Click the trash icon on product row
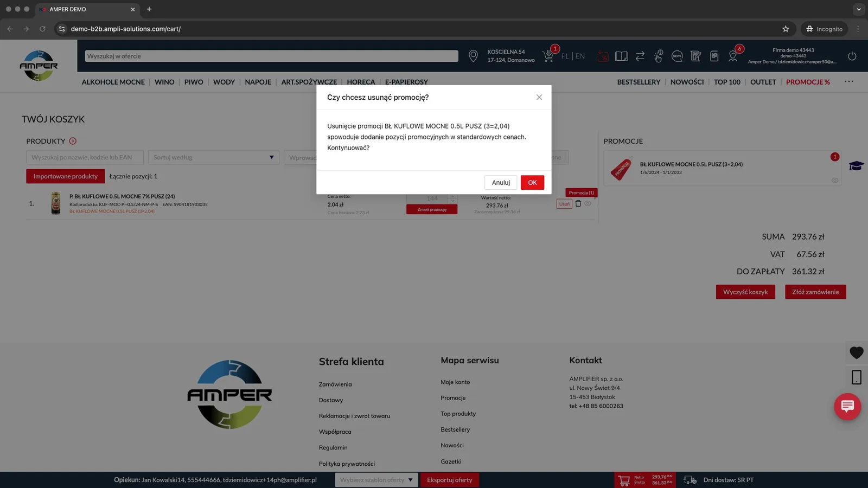Viewport: 868px width, 488px height. click(x=578, y=203)
